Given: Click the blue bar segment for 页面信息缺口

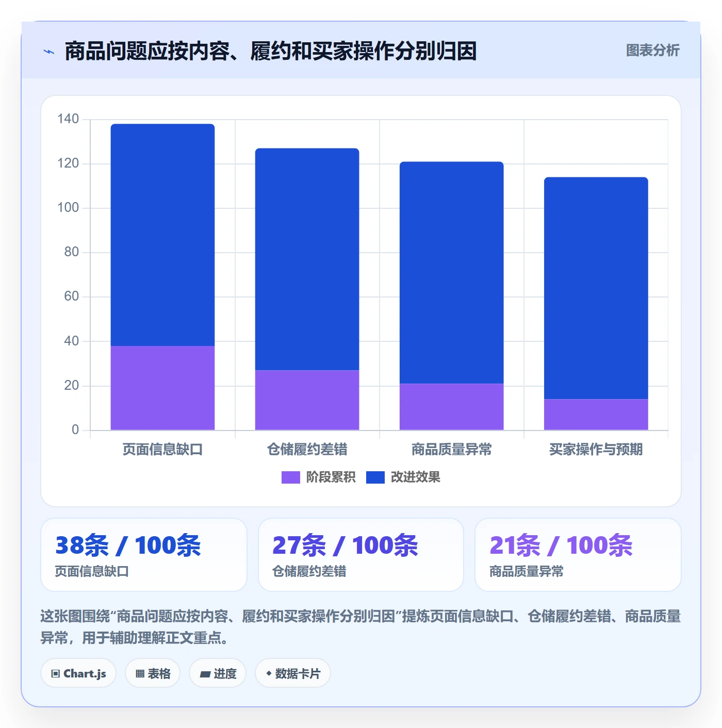Looking at the screenshot, I should tap(162, 235).
